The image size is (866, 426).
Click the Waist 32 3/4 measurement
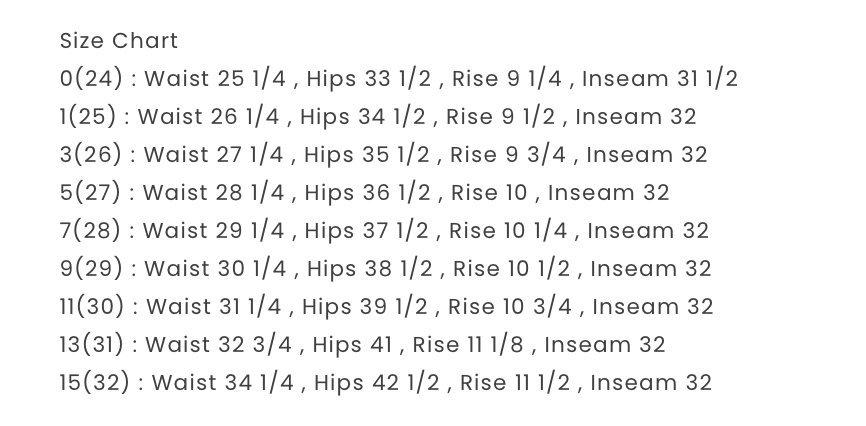click(219, 345)
